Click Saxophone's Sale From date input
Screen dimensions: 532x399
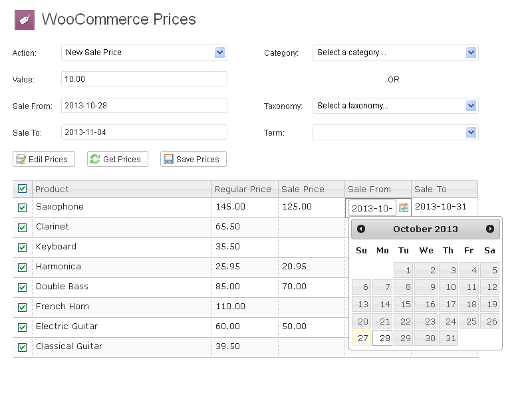click(372, 208)
